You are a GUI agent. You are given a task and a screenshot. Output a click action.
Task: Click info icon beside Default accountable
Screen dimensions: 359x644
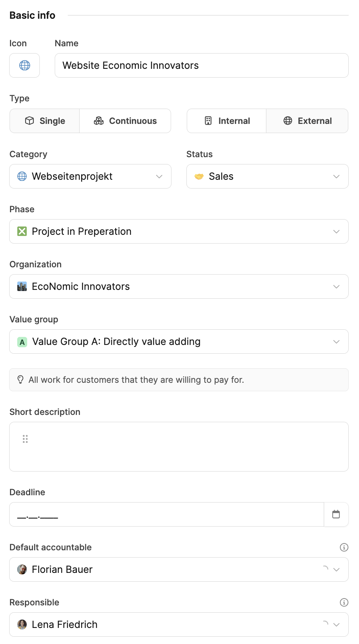pos(344,547)
